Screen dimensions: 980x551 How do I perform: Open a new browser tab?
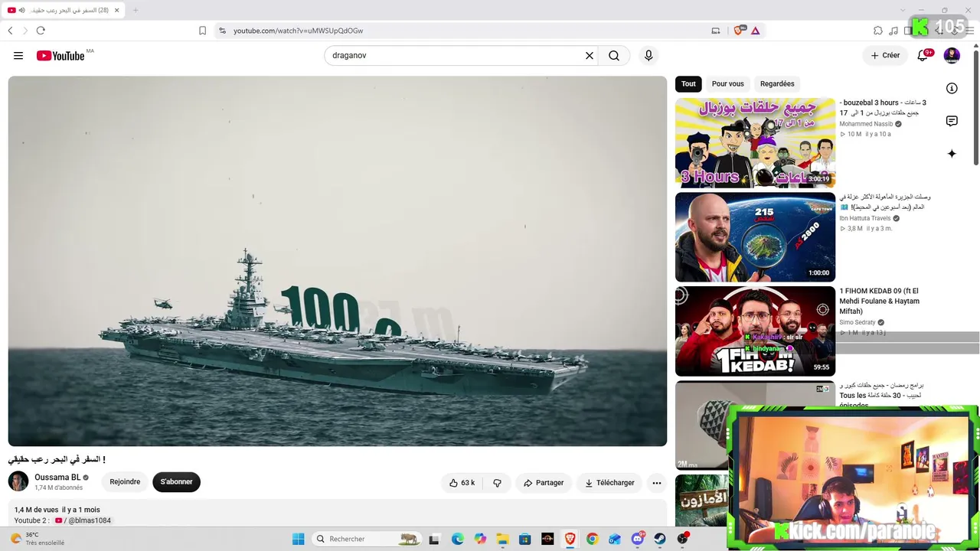click(x=136, y=10)
